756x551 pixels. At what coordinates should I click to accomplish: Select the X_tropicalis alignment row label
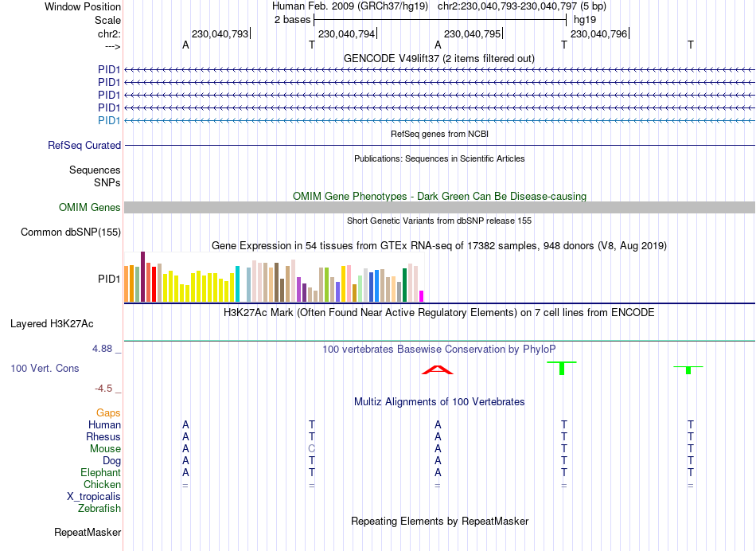pos(94,497)
